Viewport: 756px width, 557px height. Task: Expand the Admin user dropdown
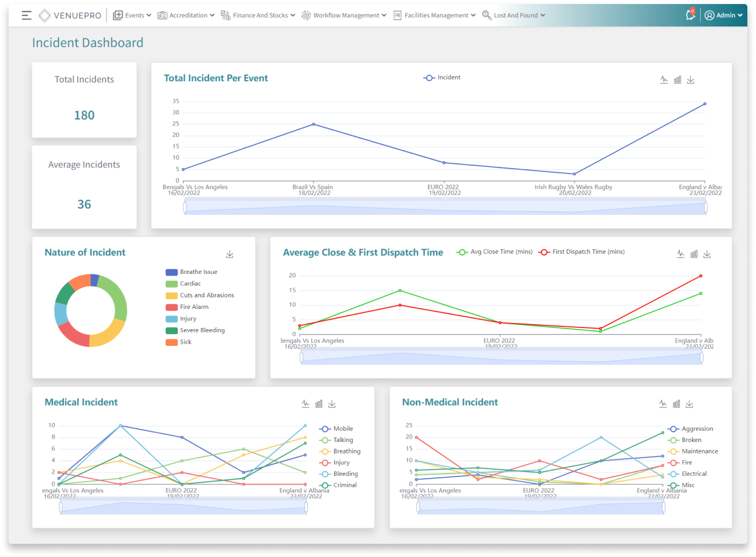724,16
